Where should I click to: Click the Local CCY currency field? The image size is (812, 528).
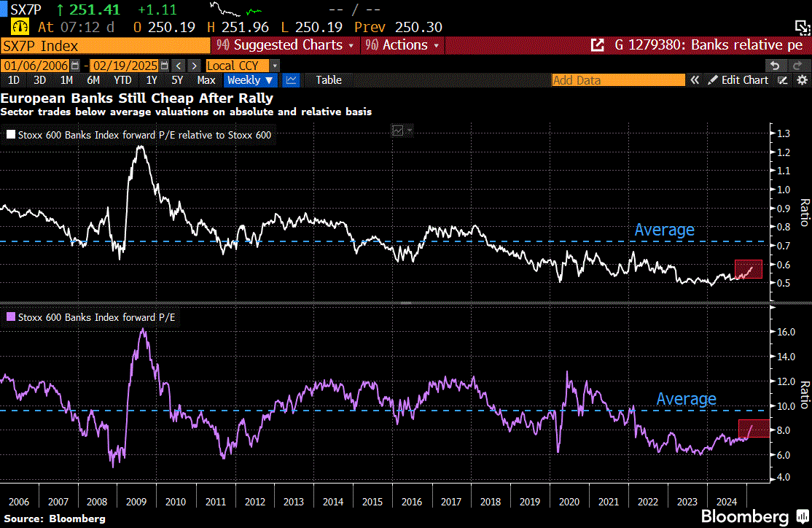[237, 66]
